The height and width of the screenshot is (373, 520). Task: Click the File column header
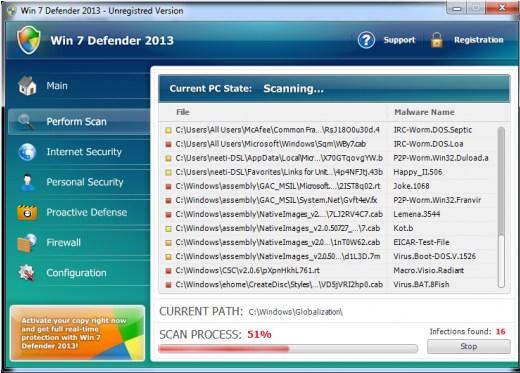183,112
